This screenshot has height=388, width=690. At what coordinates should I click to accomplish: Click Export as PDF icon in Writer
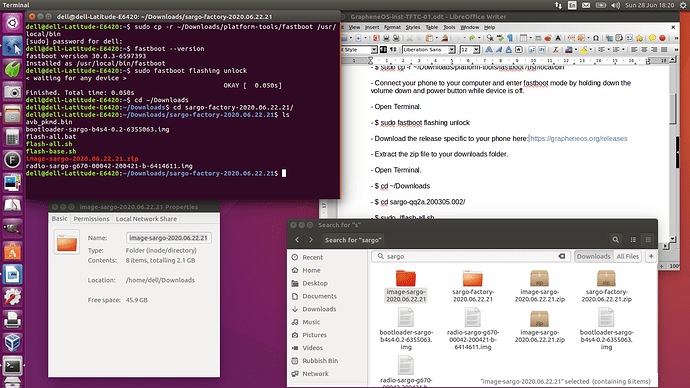coord(377,38)
